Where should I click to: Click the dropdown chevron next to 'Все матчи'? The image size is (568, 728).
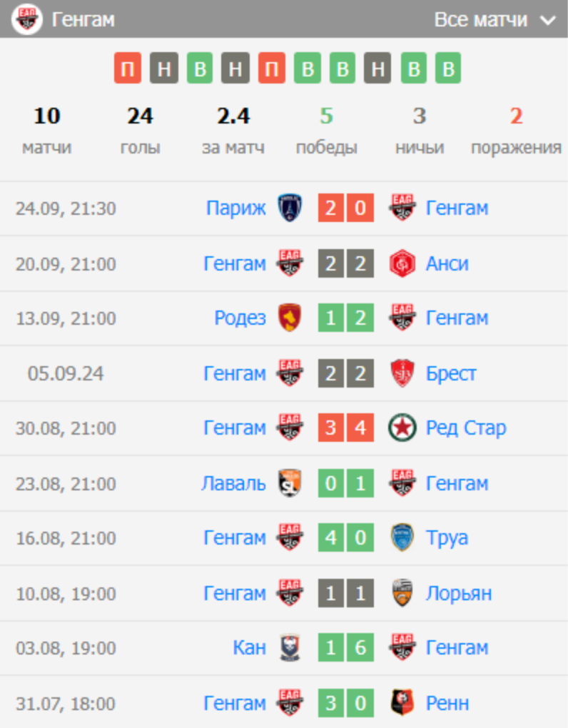click(548, 21)
